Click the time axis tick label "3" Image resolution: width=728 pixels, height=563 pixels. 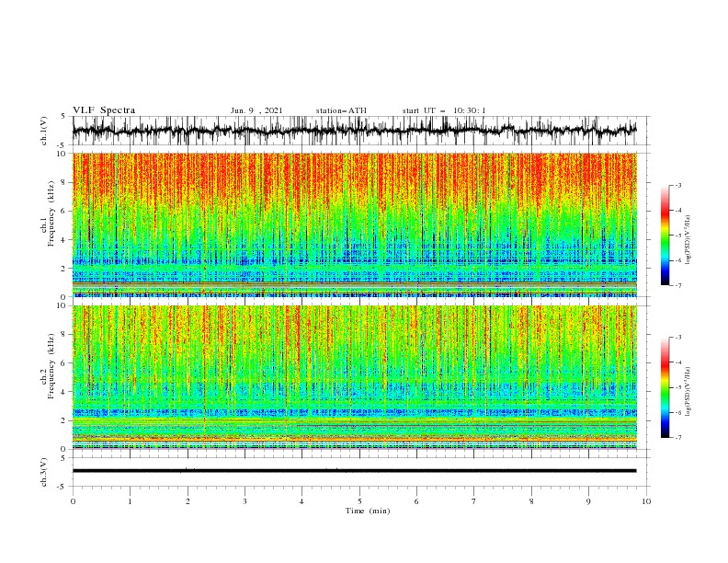[x=245, y=501]
